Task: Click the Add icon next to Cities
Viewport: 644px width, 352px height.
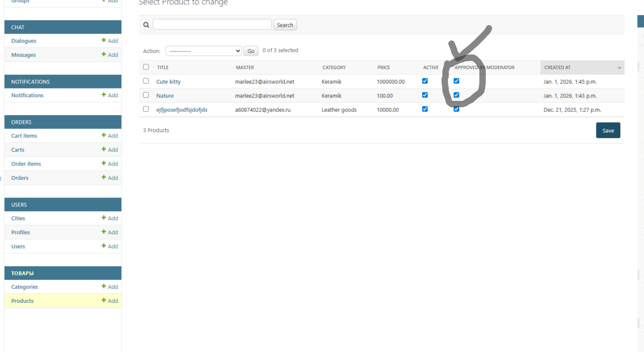Action: pos(103,218)
